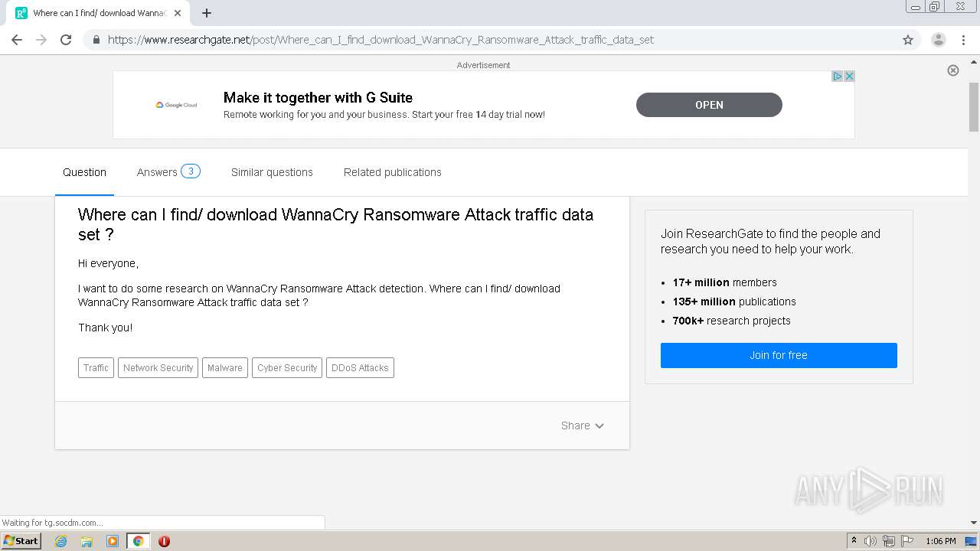980x551 pixels.
Task: Open a new tab with plus button
Action: point(207,13)
